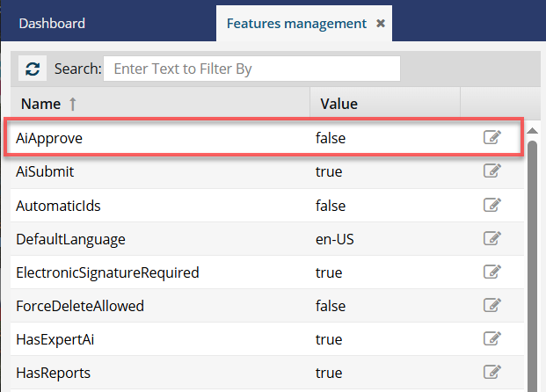Image resolution: width=546 pixels, height=392 pixels.
Task: Focus the Search filter text field
Action: tap(251, 69)
